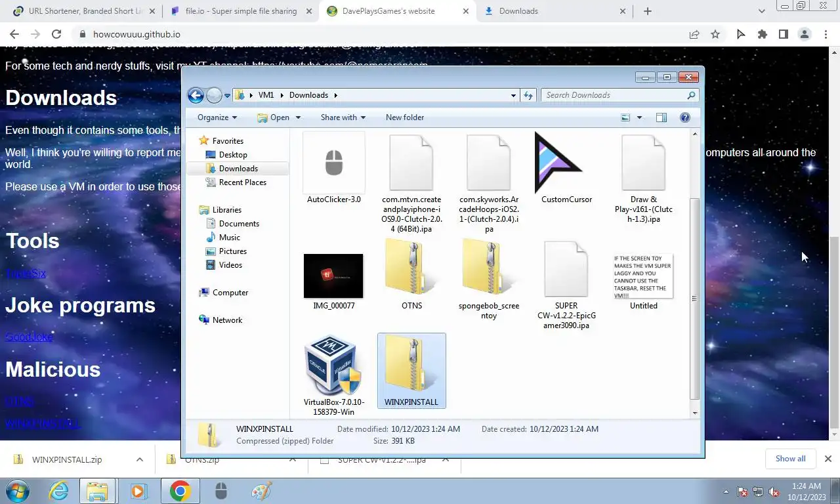Click the Good Joke link
This screenshot has height=504, width=840.
[29, 337]
